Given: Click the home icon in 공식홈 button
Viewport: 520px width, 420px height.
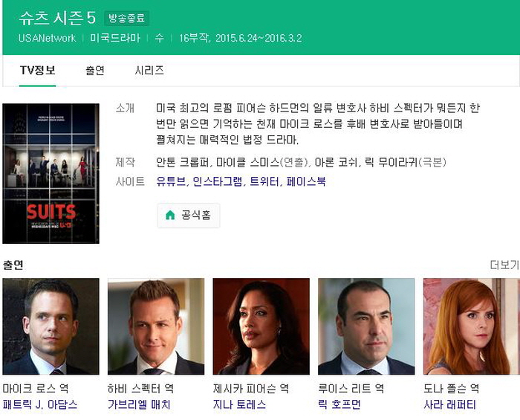Looking at the screenshot, I should [170, 215].
